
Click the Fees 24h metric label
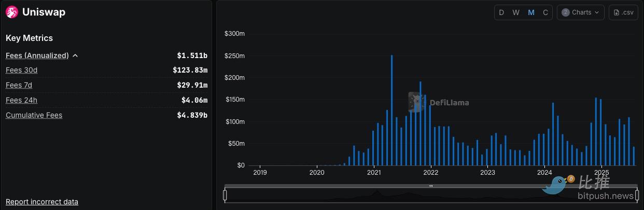click(21, 100)
